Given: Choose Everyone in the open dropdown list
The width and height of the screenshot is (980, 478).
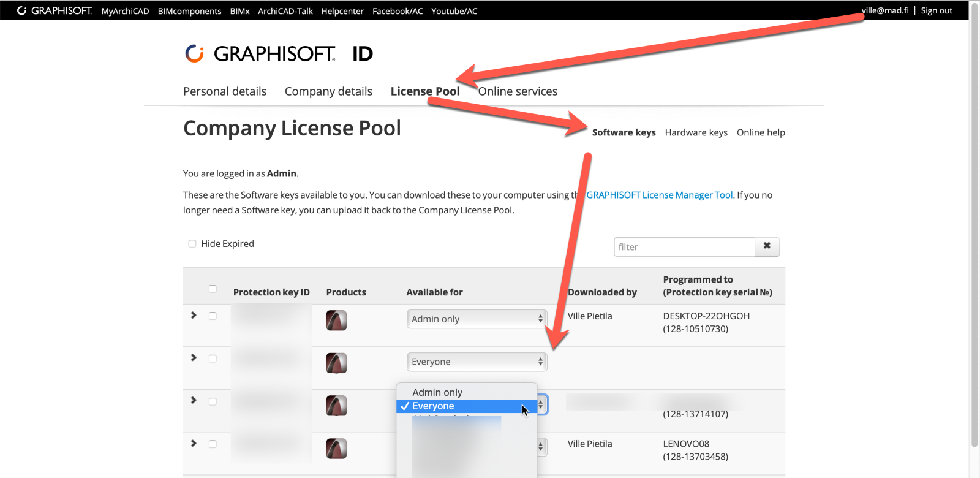Looking at the screenshot, I should pos(467,406).
